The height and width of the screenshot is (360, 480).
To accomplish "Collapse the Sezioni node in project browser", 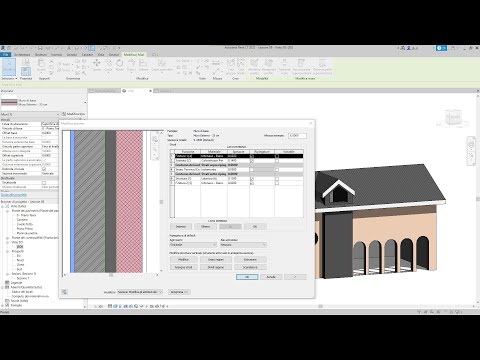I will (8, 274).
